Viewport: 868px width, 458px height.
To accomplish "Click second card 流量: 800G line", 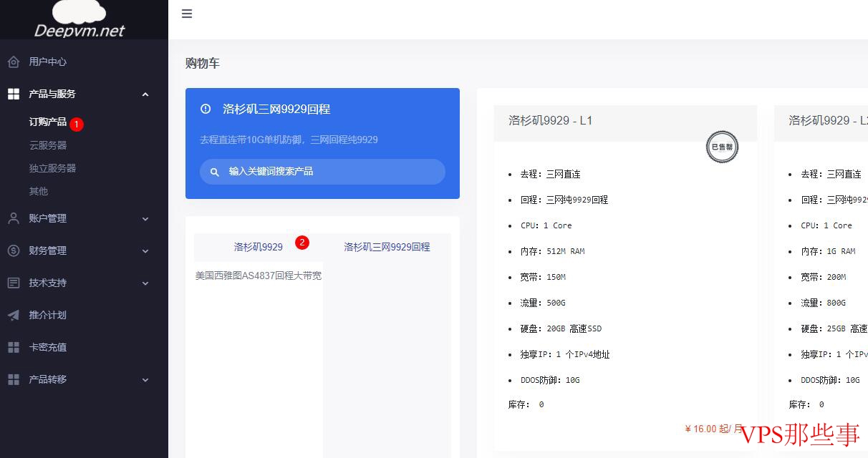I will point(823,303).
